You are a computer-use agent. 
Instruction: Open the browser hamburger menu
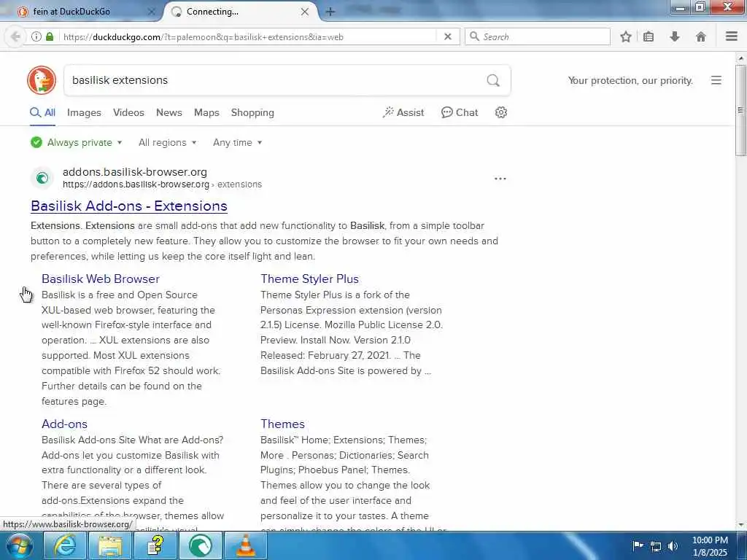(731, 36)
